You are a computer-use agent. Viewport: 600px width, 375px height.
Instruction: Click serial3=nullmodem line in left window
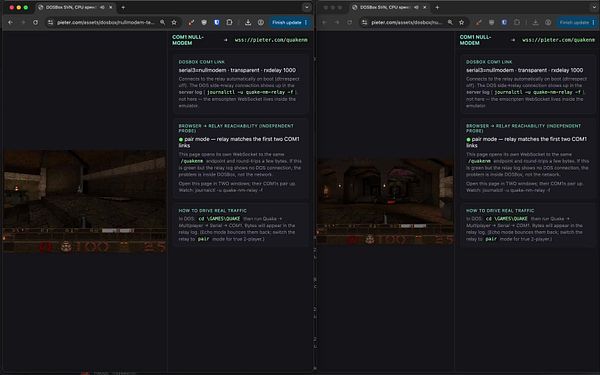(x=237, y=70)
